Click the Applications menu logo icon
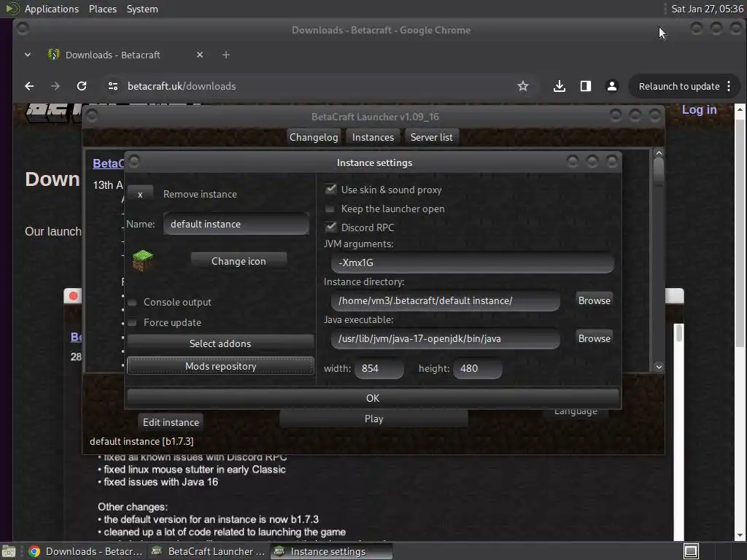The width and height of the screenshot is (747, 560). (12, 9)
